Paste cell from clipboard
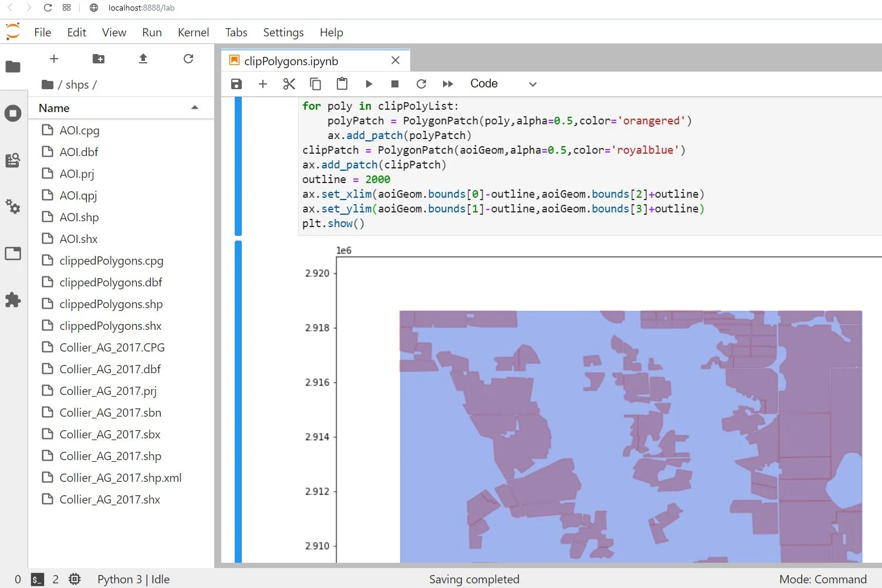 pyautogui.click(x=342, y=83)
